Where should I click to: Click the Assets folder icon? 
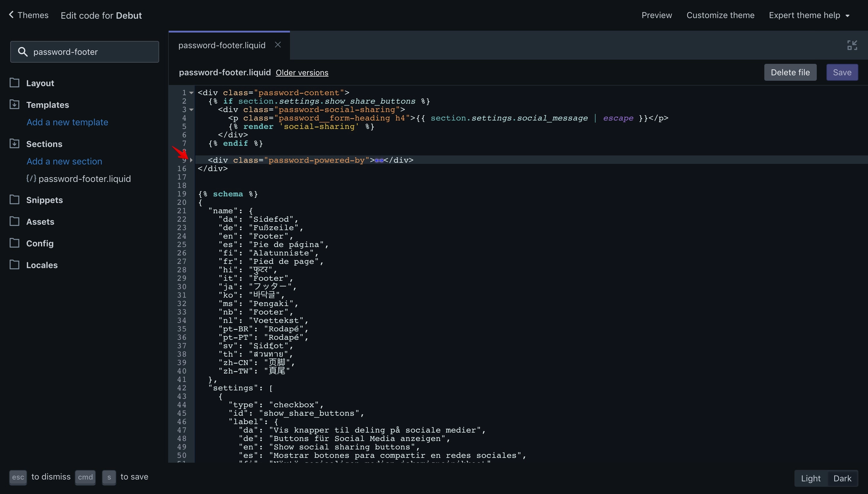(x=14, y=221)
